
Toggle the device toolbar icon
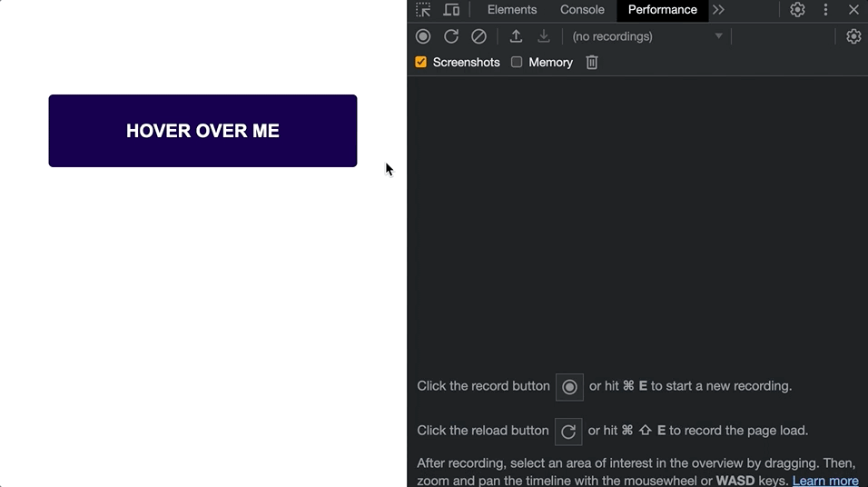[x=451, y=10]
